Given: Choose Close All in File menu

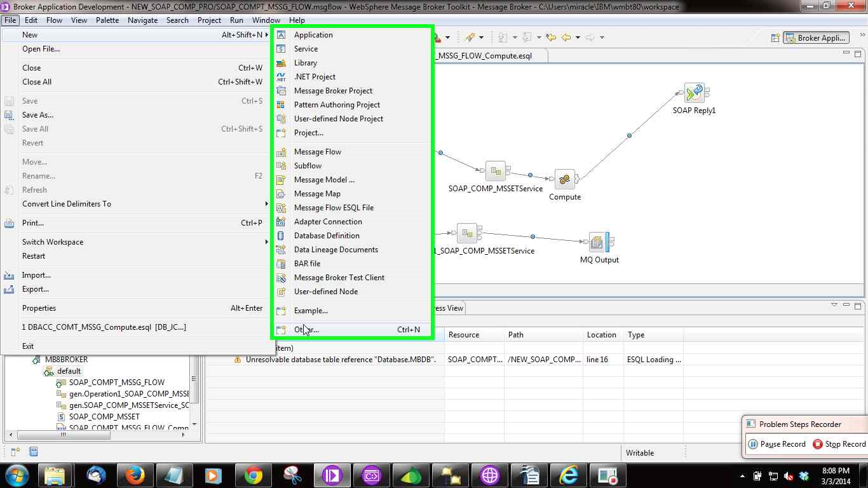Looking at the screenshot, I should point(137,82).
